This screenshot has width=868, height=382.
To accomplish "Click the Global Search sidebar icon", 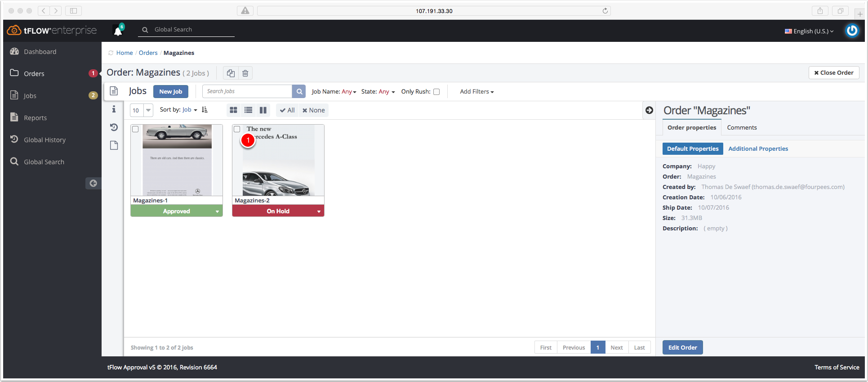I will [14, 162].
